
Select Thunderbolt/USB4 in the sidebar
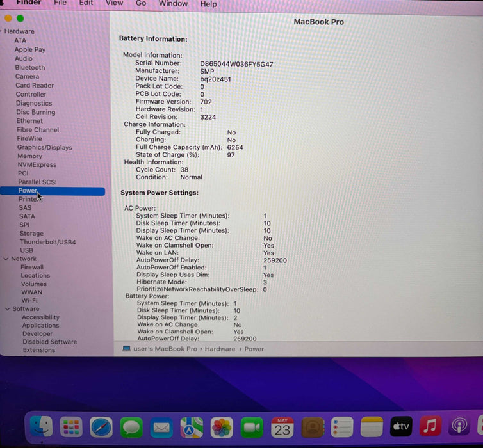point(48,242)
